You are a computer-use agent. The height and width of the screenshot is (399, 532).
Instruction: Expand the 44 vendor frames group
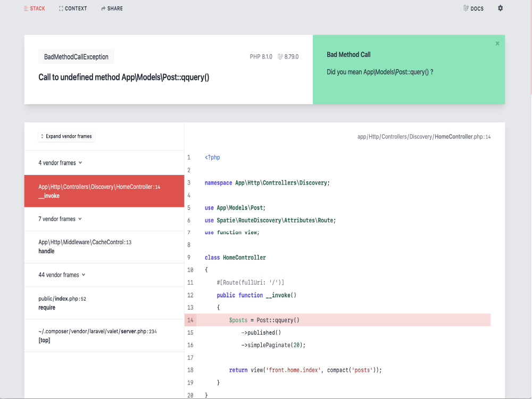62,275
